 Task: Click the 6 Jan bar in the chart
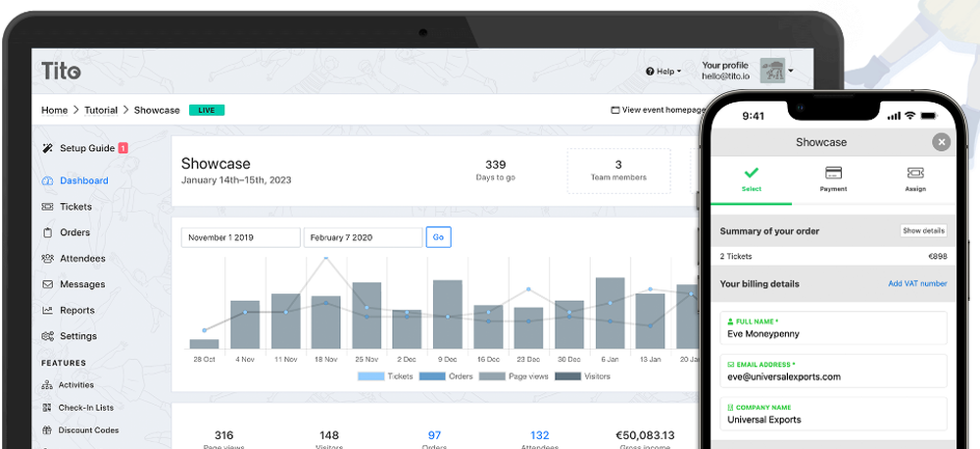[x=610, y=314]
